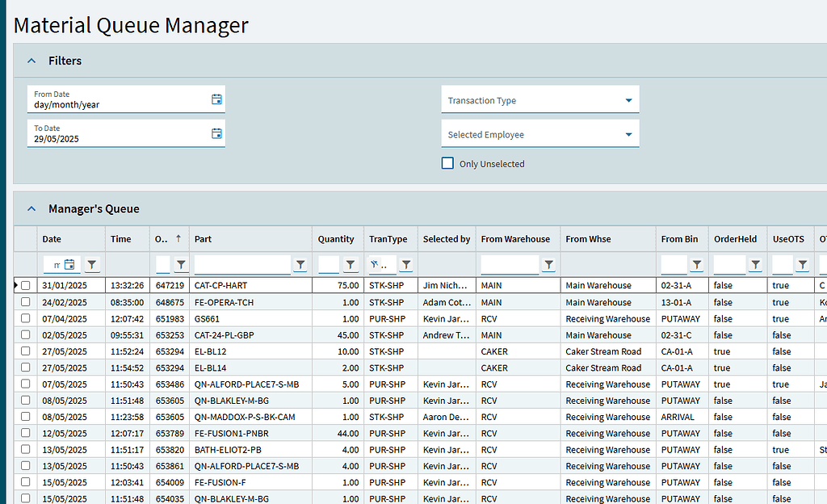Click the filter funnel on the Date column
827x504 pixels.
pyautogui.click(x=91, y=264)
